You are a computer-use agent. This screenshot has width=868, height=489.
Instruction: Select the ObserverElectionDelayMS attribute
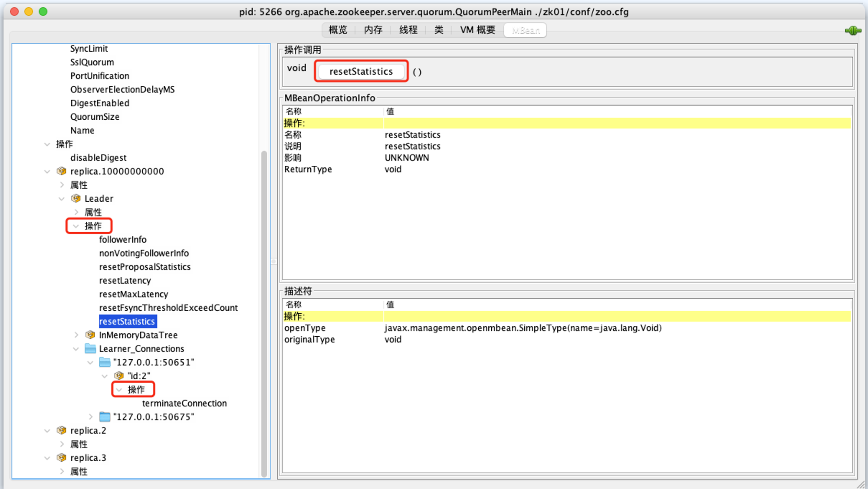[122, 89]
